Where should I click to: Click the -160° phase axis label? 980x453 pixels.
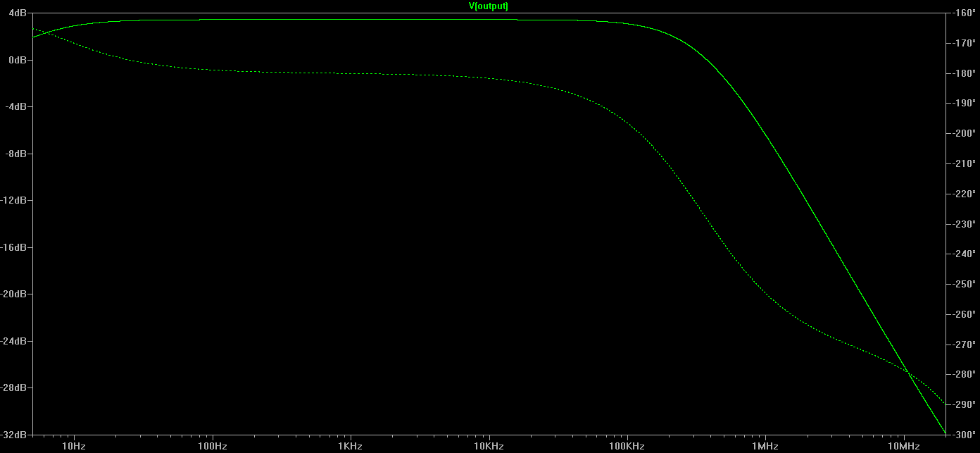click(962, 13)
